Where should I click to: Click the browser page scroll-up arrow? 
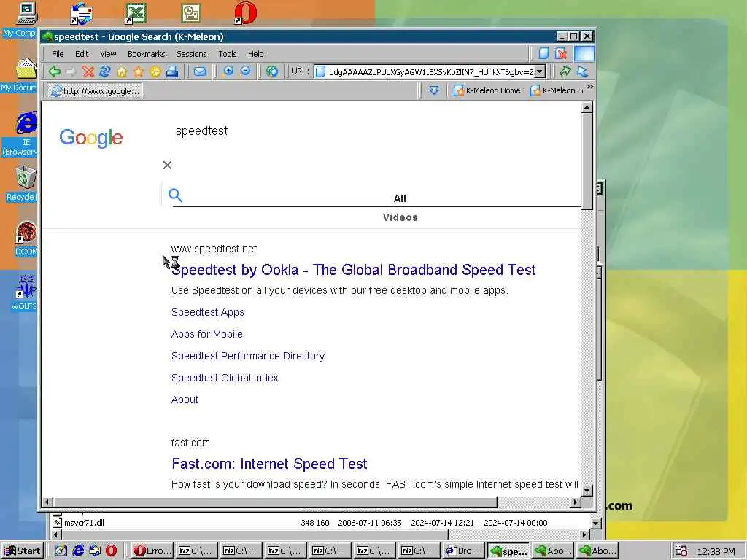coord(587,108)
